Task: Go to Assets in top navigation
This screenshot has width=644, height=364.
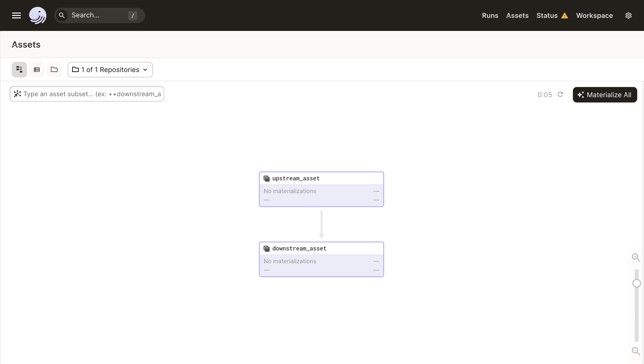Action: (517, 15)
